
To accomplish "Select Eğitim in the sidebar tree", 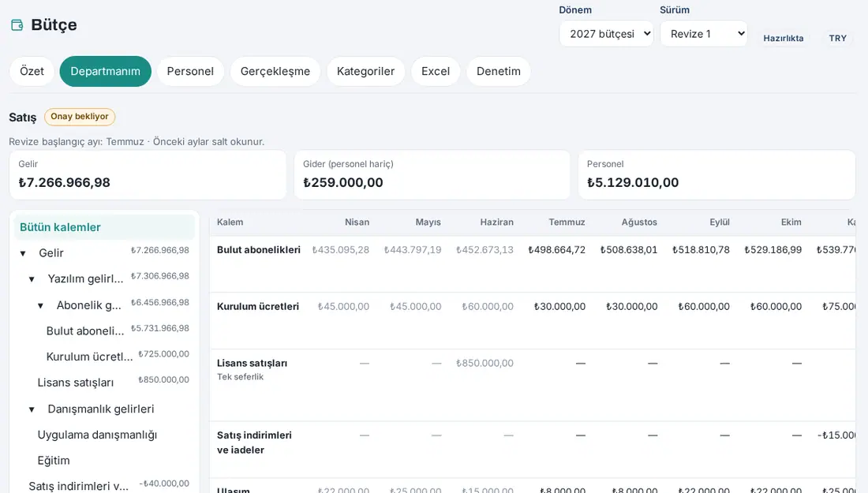I will tap(54, 461).
